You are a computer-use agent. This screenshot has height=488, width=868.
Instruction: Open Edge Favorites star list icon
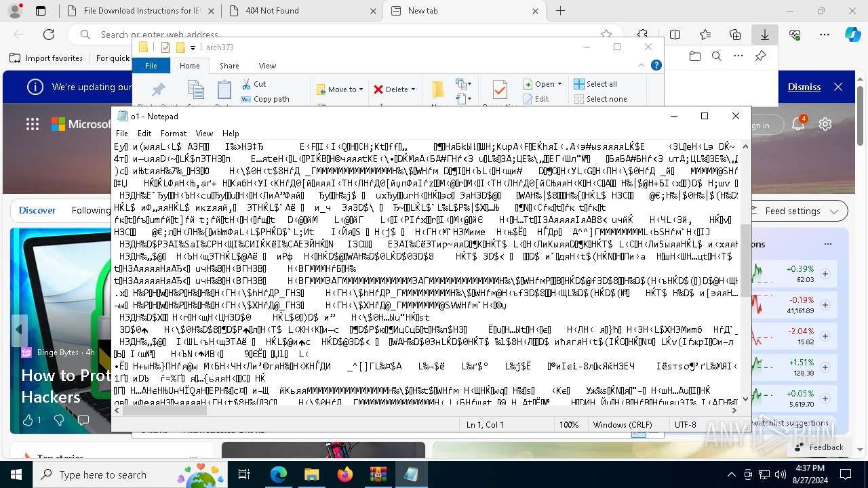[705, 35]
